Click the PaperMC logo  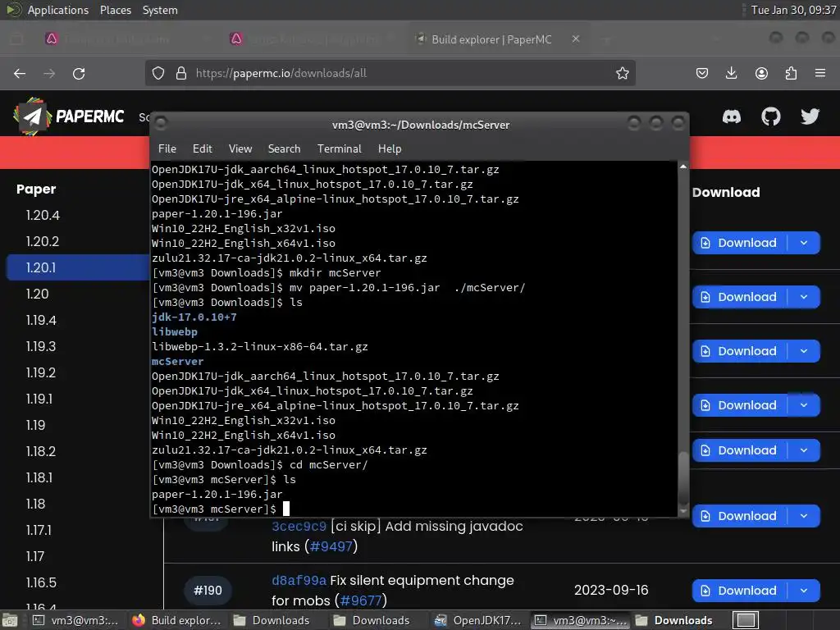click(x=69, y=116)
